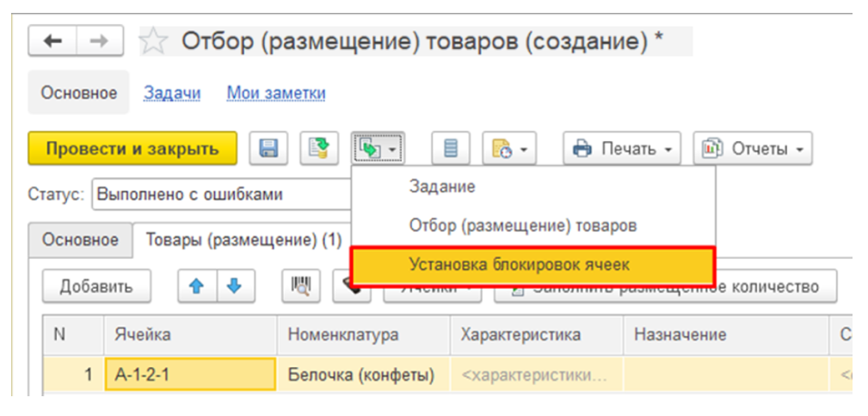Save document with the floppy disk icon

(x=268, y=148)
